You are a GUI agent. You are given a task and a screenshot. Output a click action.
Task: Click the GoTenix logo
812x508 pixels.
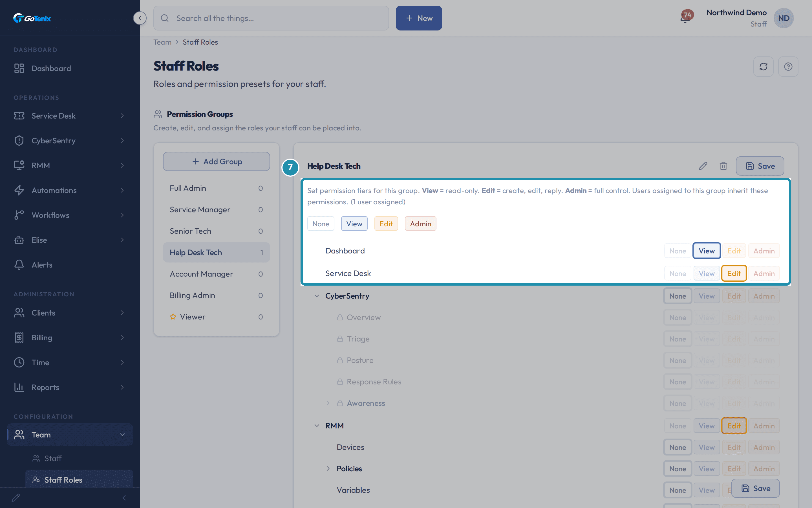pos(32,18)
